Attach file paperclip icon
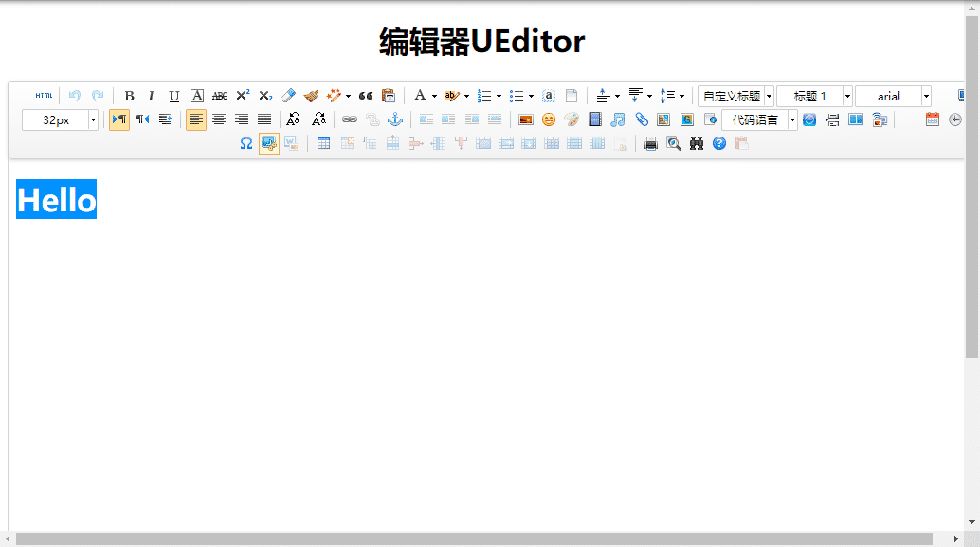Screen dimensions: 980x547 pyautogui.click(x=642, y=119)
